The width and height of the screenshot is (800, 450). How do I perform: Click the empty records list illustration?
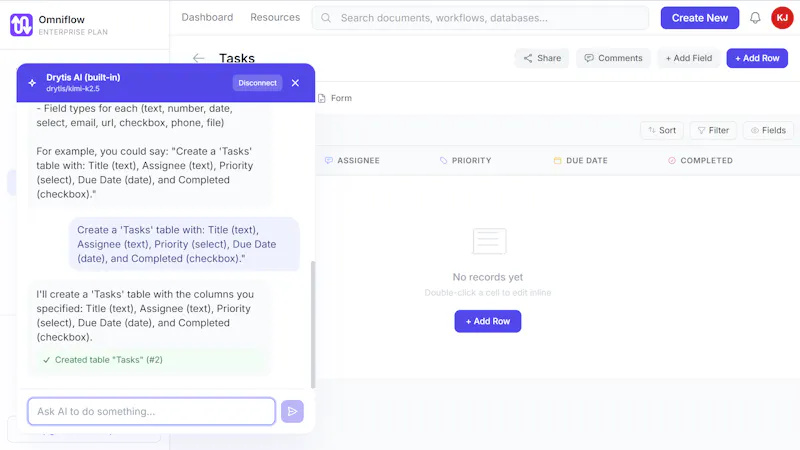click(489, 241)
